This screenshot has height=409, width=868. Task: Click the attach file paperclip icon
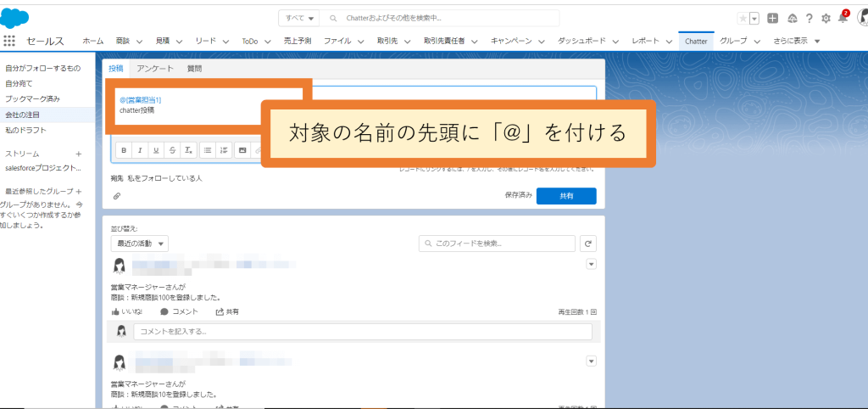click(x=117, y=196)
